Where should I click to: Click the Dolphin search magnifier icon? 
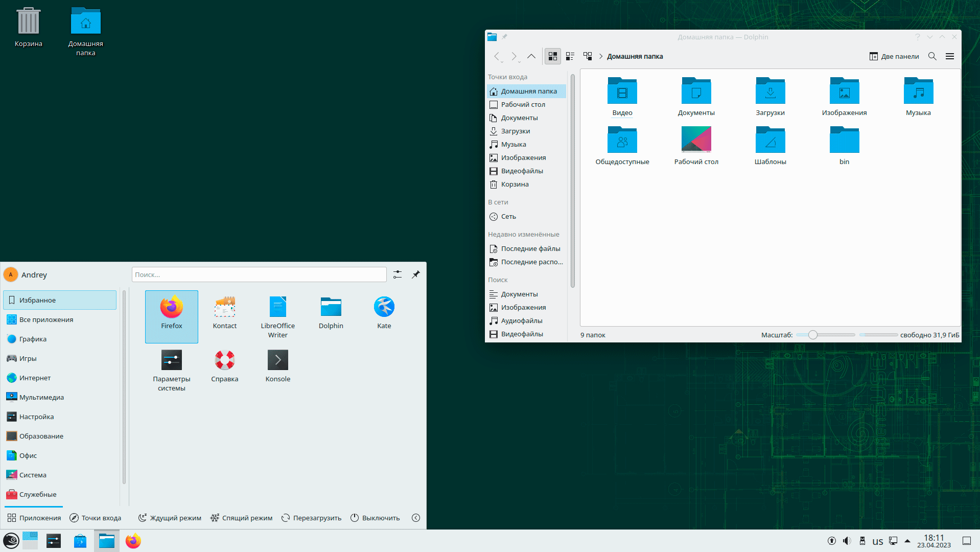(932, 56)
